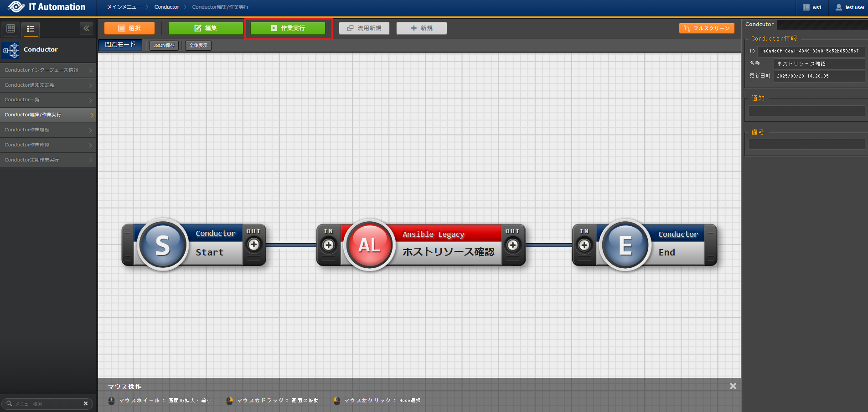868x412 pixels.
Task: Switch sidebar to grid menu view
Action: coord(11,29)
